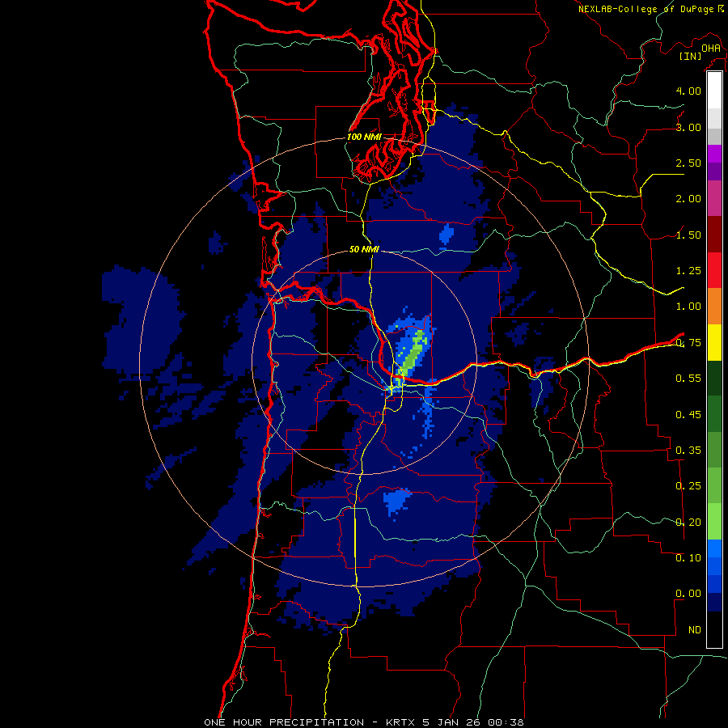Click the NEXLAB-College of DuPage credit text
Screen dimensions: 728x728
646,9
